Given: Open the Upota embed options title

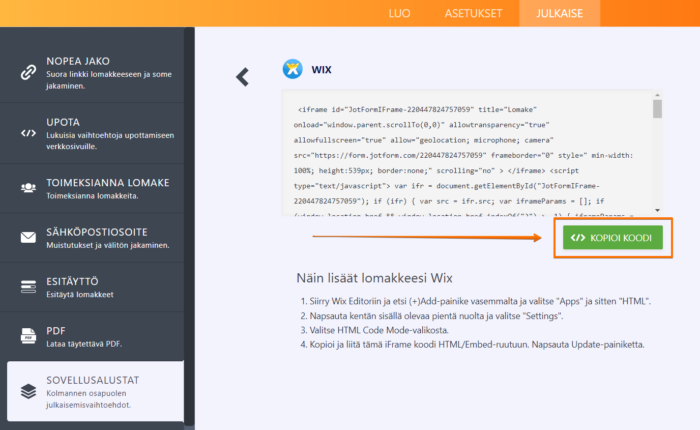Looking at the screenshot, I should coord(63,122).
